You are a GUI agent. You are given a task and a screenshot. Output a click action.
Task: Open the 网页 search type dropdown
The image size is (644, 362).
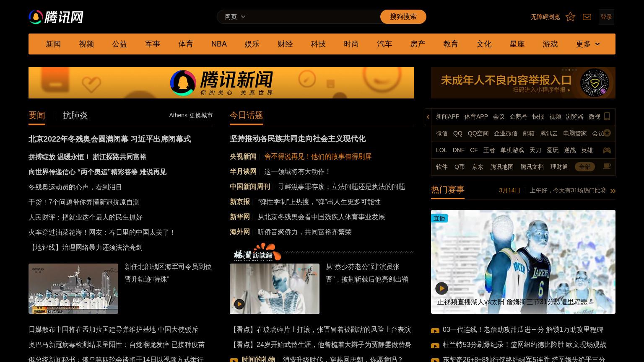235,17
